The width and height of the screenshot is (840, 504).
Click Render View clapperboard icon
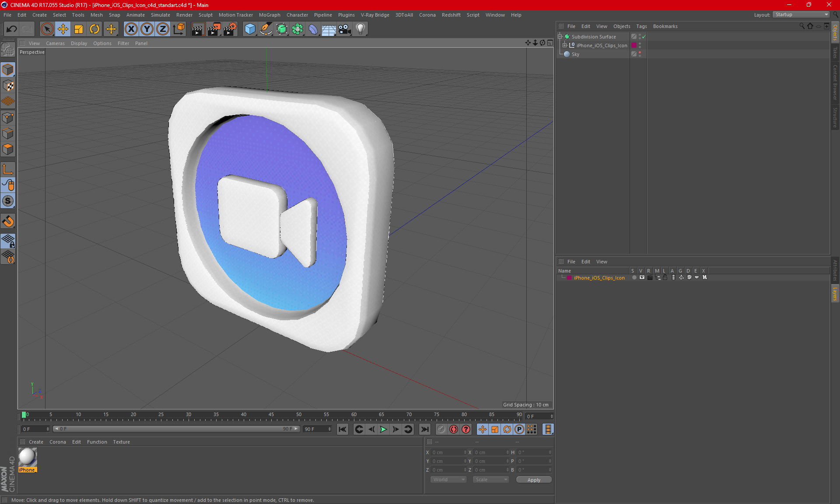(x=198, y=29)
